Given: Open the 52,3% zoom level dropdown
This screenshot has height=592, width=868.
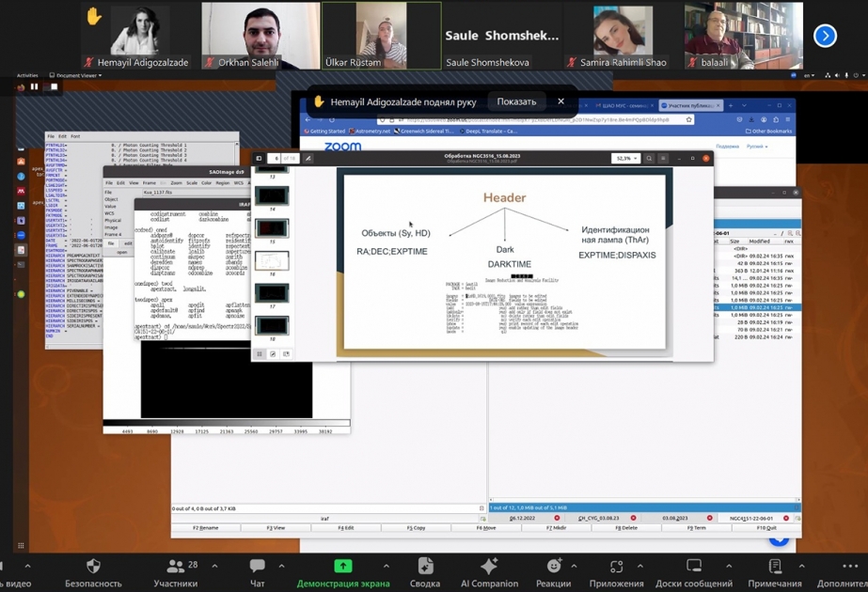Looking at the screenshot, I should point(626,158).
